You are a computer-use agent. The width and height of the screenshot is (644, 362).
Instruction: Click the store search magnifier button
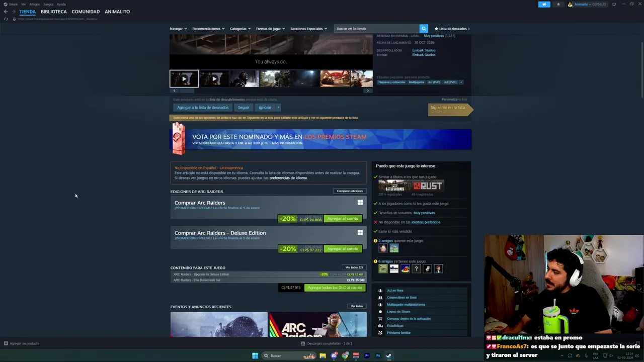pos(424,29)
